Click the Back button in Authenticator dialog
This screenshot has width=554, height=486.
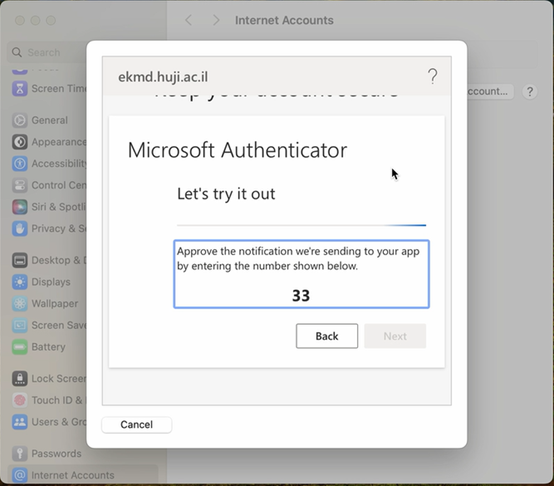pyautogui.click(x=327, y=336)
